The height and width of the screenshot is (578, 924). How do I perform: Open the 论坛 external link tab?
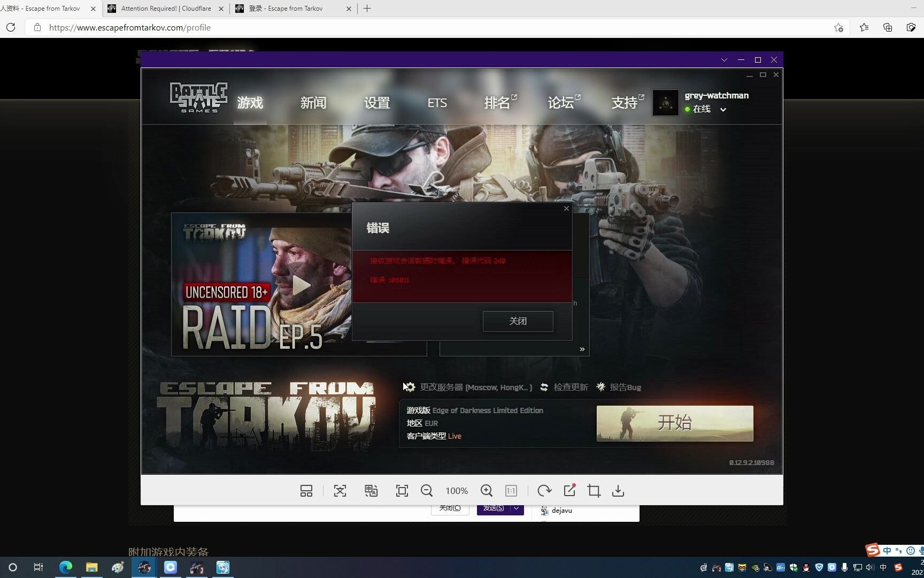click(564, 103)
